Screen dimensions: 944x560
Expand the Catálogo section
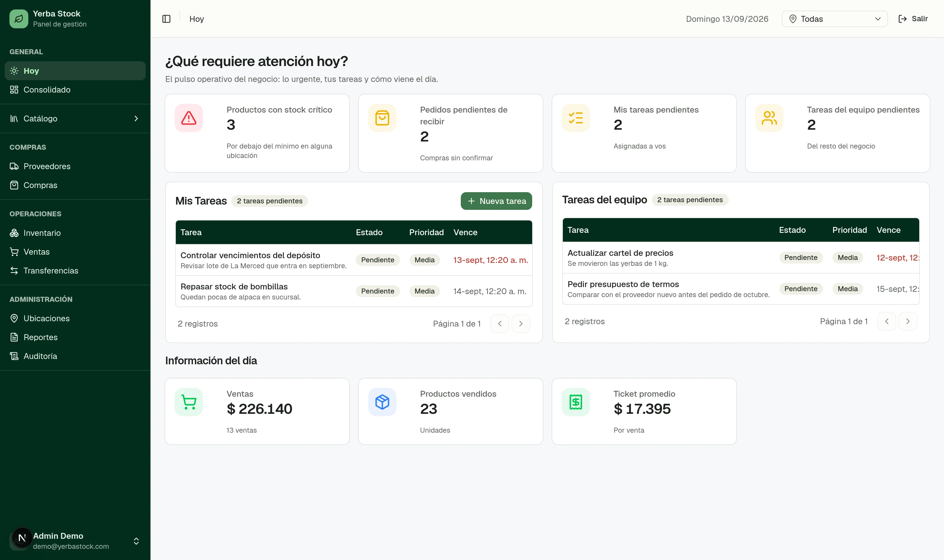coord(75,118)
